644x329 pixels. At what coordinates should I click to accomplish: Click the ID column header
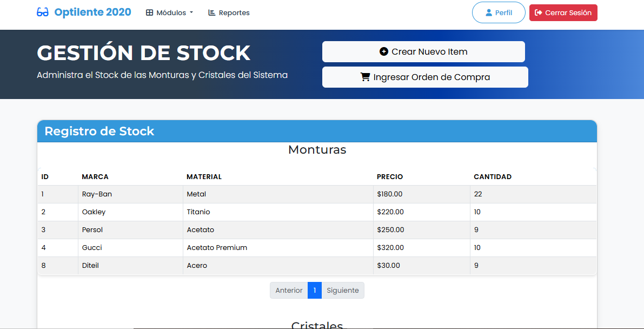(x=57, y=177)
